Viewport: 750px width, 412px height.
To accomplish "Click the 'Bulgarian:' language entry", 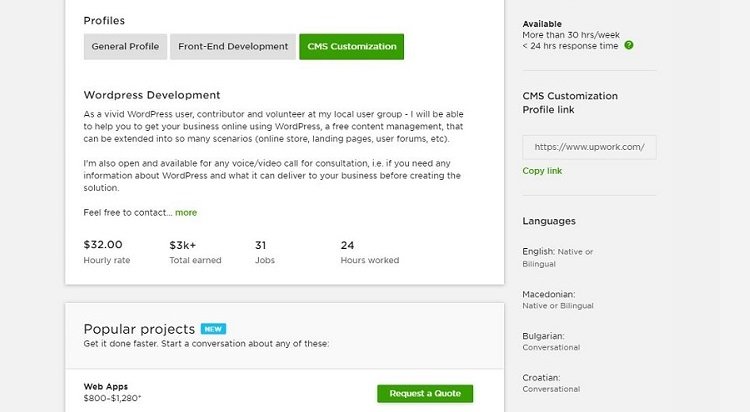I will tap(543, 336).
